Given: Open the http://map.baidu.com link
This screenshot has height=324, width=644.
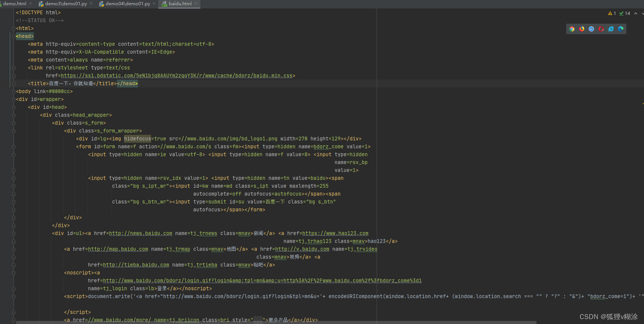Looking at the screenshot, I should click(118, 249).
